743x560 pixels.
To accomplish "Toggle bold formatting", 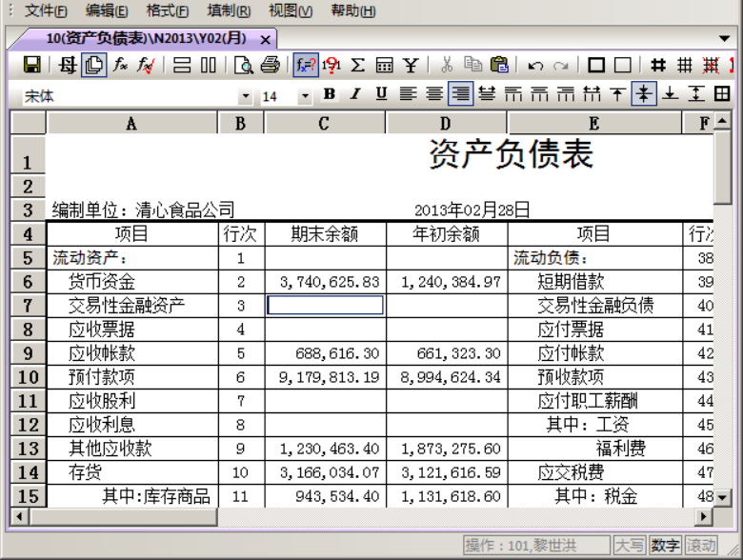I will click(330, 93).
